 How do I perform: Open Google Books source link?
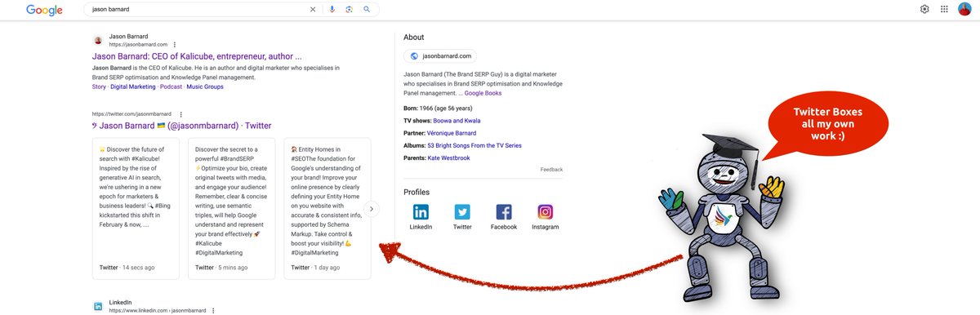coord(483,93)
